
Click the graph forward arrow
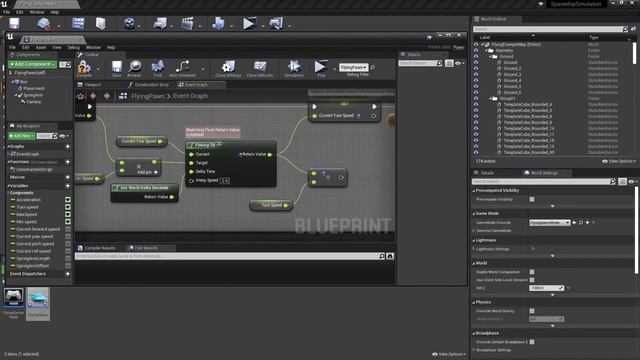tap(107, 96)
